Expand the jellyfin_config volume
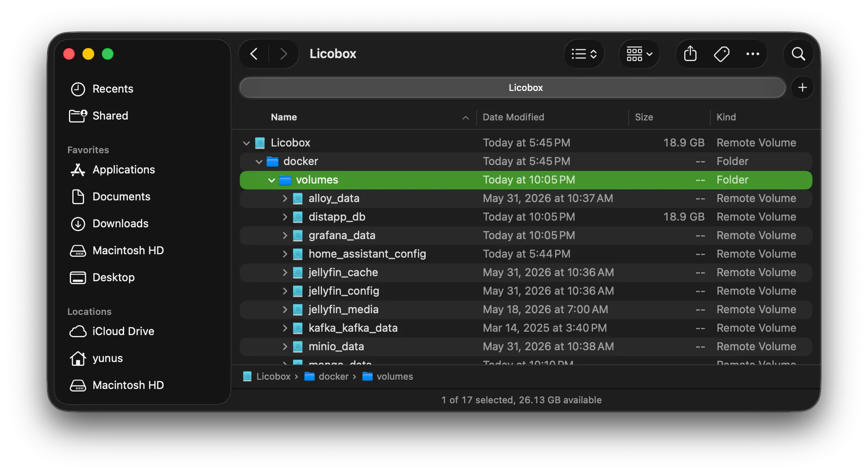 click(x=285, y=291)
